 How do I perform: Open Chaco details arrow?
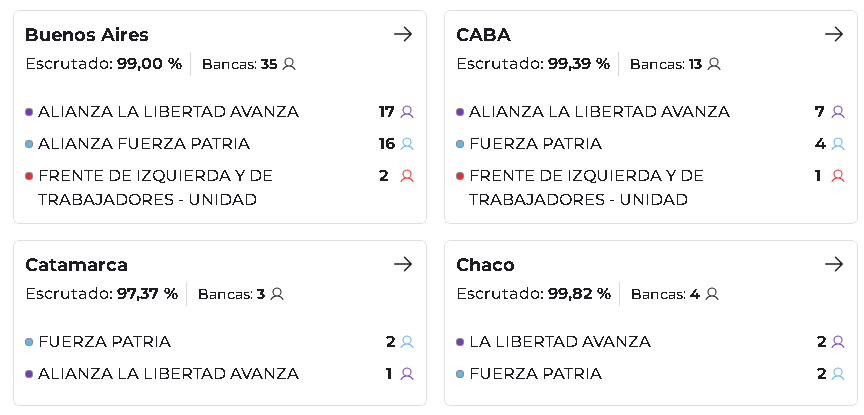click(x=834, y=265)
